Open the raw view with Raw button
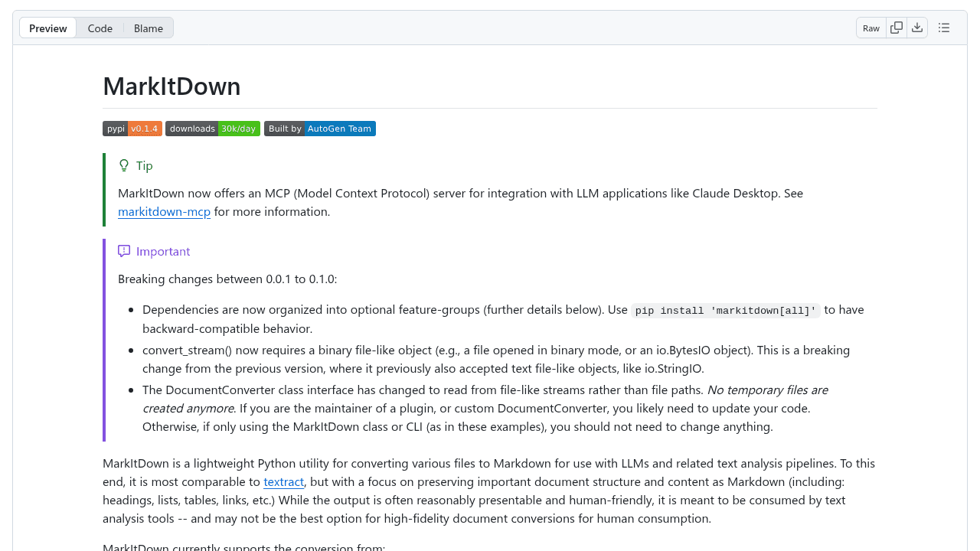This screenshot has width=980, height=551. click(x=871, y=28)
